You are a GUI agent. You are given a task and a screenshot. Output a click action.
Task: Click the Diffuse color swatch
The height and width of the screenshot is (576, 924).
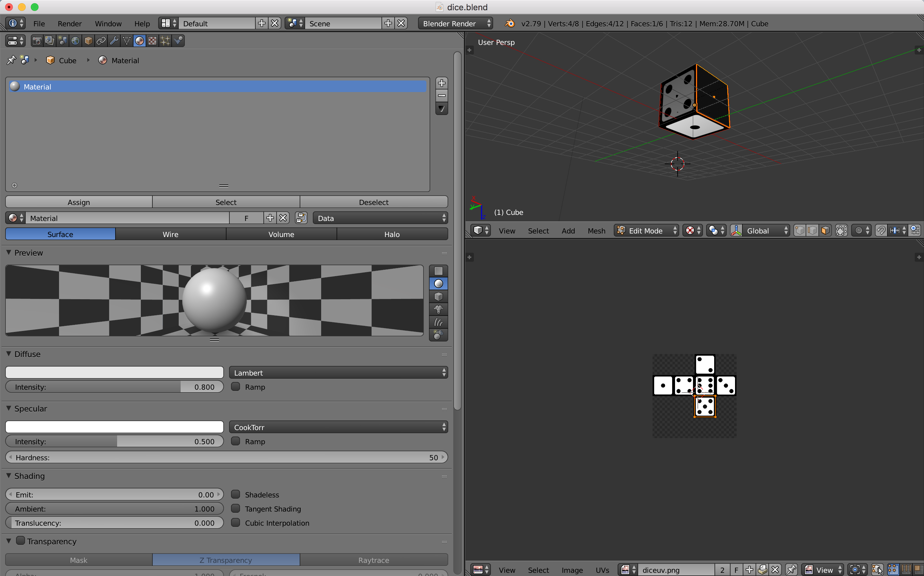coord(114,372)
